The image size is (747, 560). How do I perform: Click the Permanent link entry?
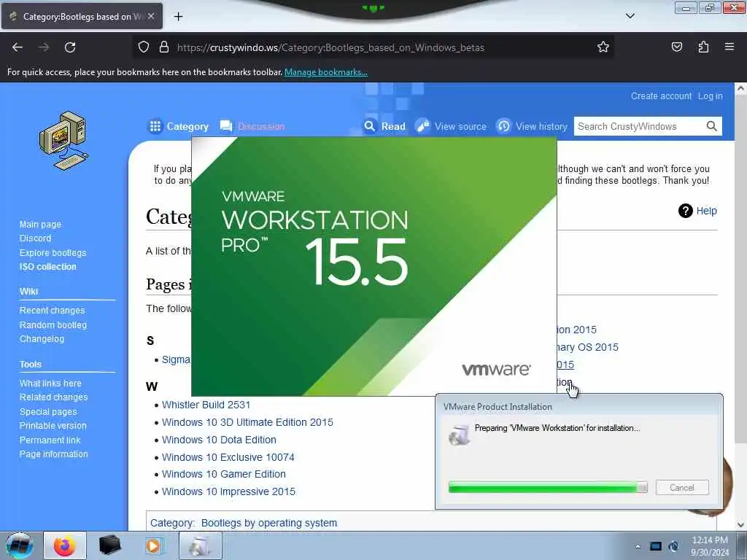click(50, 440)
